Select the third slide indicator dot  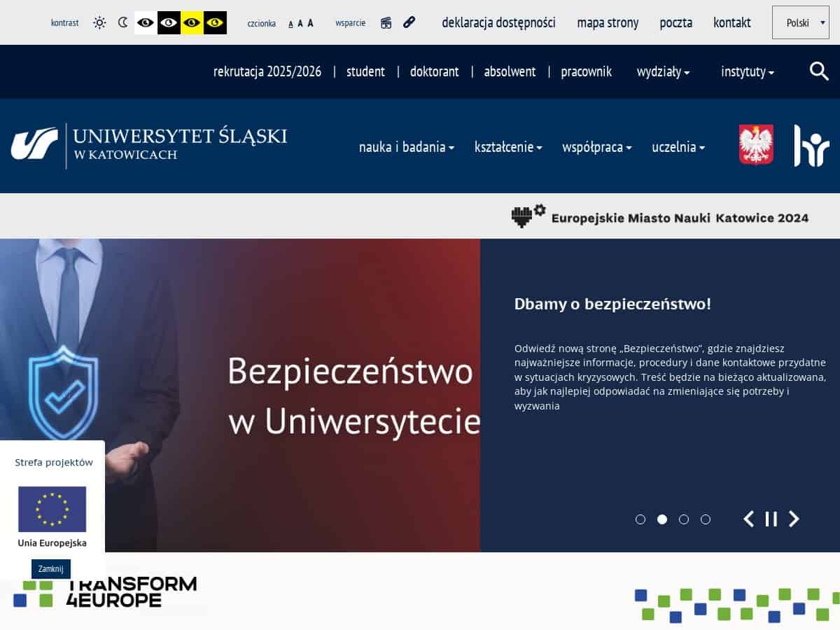coord(684,519)
